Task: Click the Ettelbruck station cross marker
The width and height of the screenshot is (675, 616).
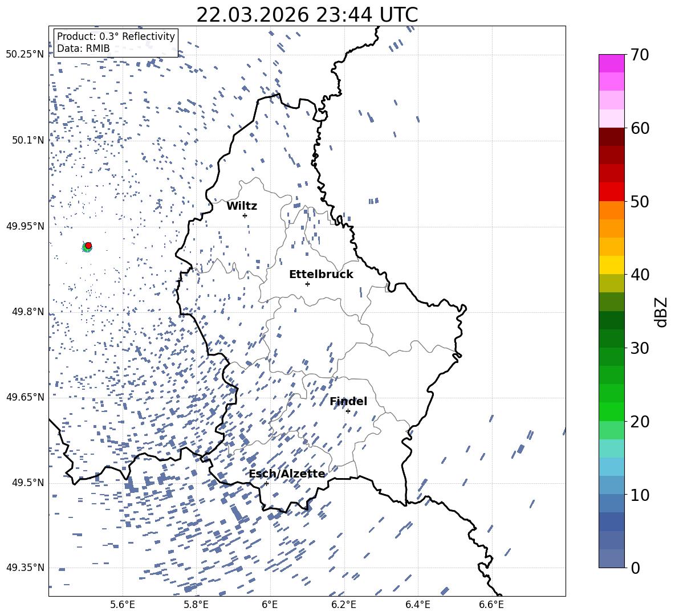Action: coord(307,284)
